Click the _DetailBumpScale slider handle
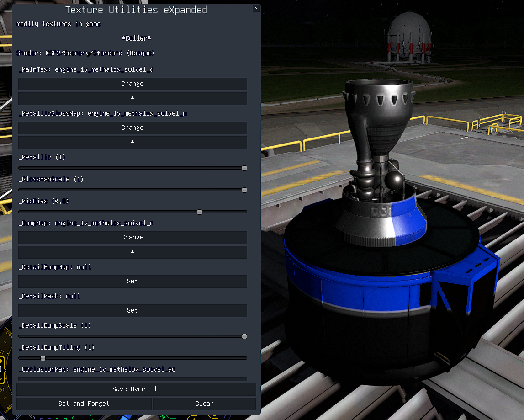 click(x=244, y=336)
